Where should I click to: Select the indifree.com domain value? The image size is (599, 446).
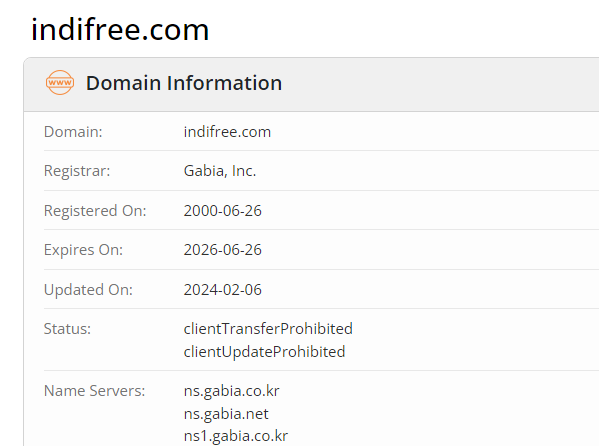pyautogui.click(x=227, y=132)
